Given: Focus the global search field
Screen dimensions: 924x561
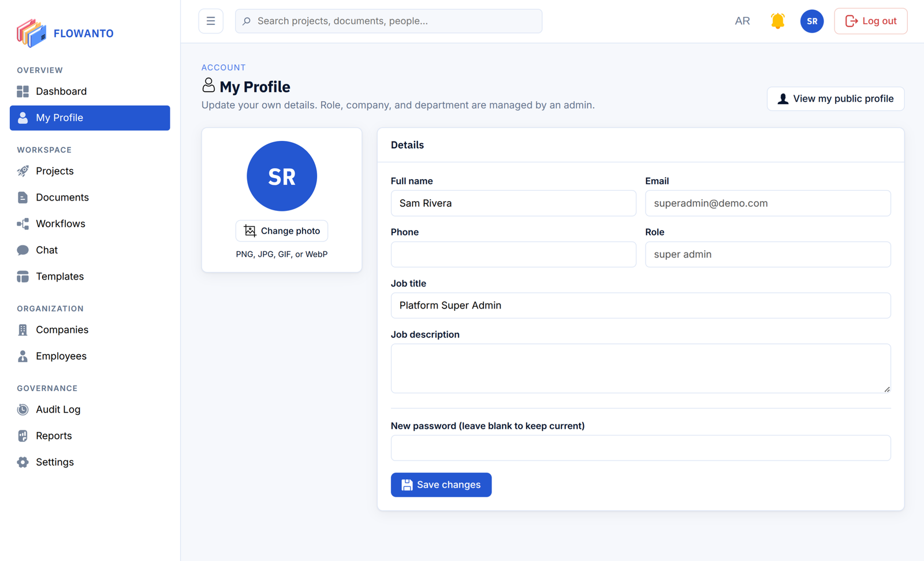Looking at the screenshot, I should (389, 21).
